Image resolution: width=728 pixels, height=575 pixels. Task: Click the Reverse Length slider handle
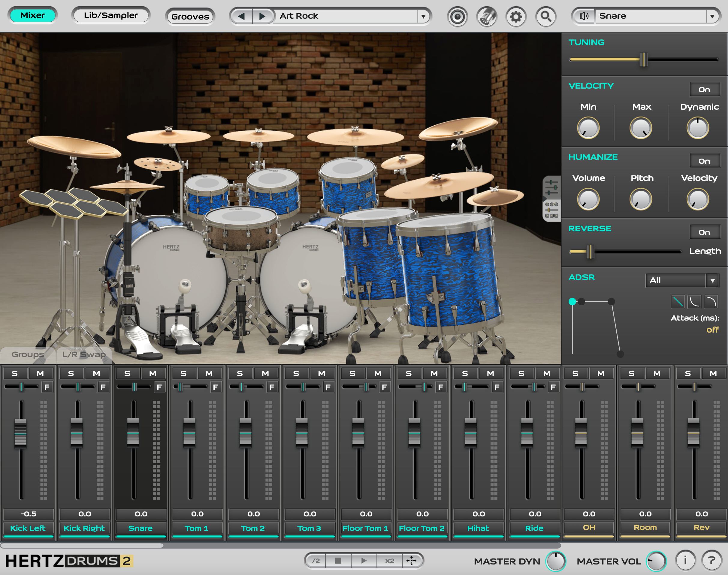point(590,251)
